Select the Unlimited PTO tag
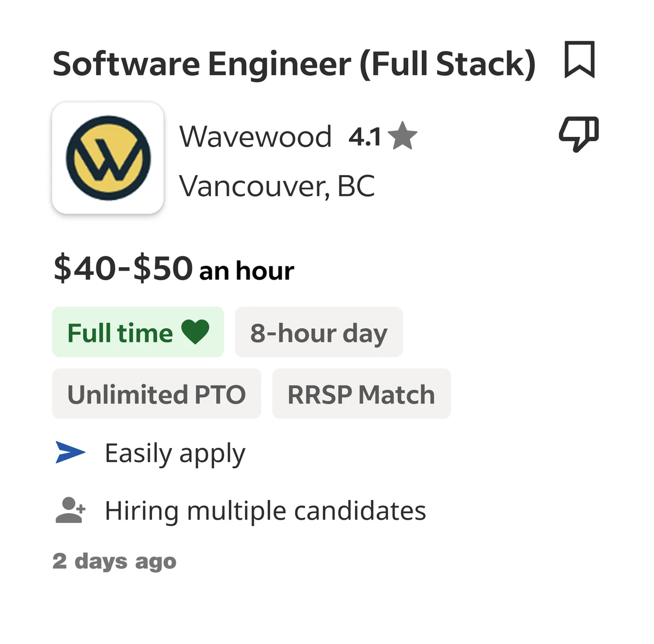 click(x=156, y=394)
